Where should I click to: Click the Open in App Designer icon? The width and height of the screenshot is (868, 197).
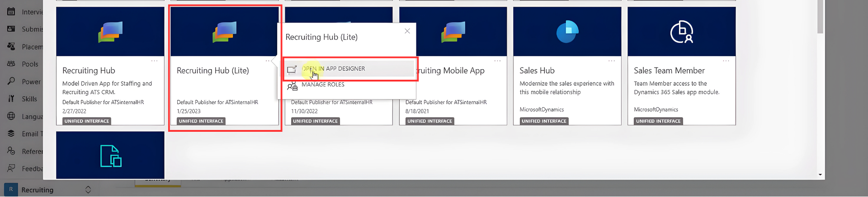[x=292, y=69]
